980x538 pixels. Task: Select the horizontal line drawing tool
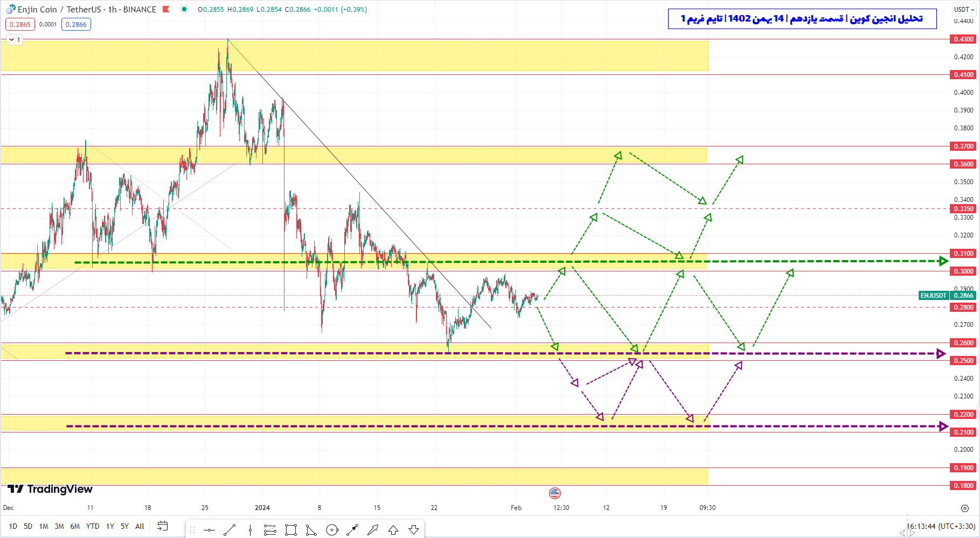209,530
